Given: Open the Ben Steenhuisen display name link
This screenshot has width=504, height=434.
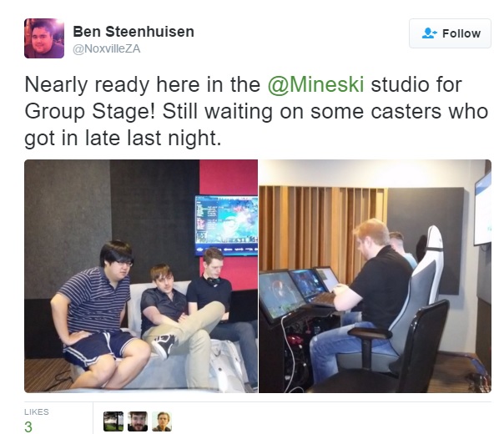Looking at the screenshot, I should tap(134, 32).
